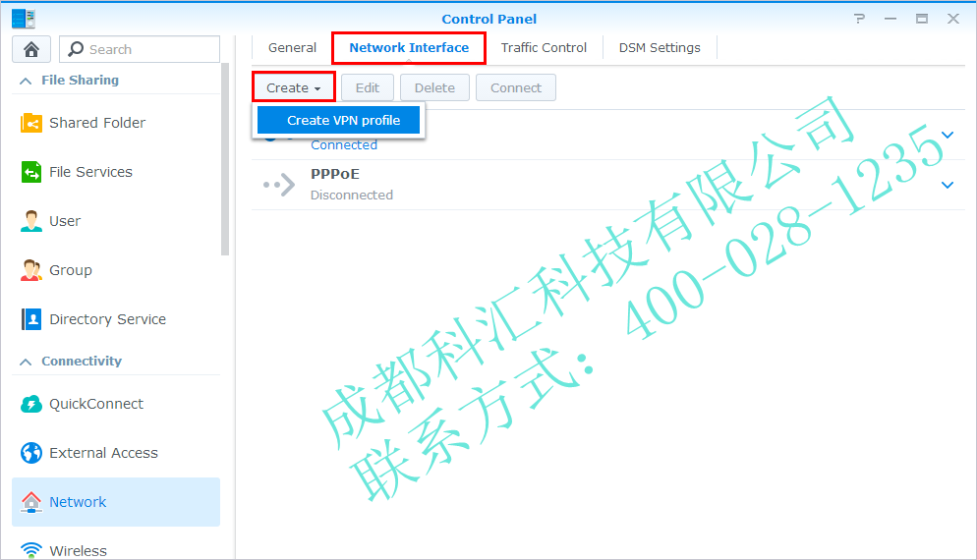977x560 pixels.
Task: Click the Delete button
Action: [434, 87]
